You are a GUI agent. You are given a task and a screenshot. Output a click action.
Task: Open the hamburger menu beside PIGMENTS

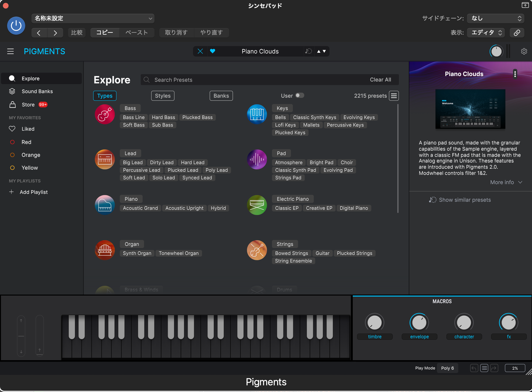(x=10, y=51)
